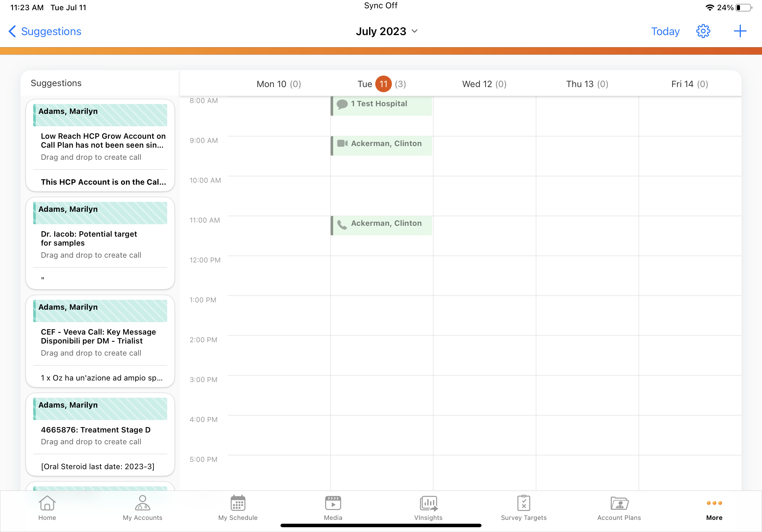Jump to Today

tap(665, 31)
